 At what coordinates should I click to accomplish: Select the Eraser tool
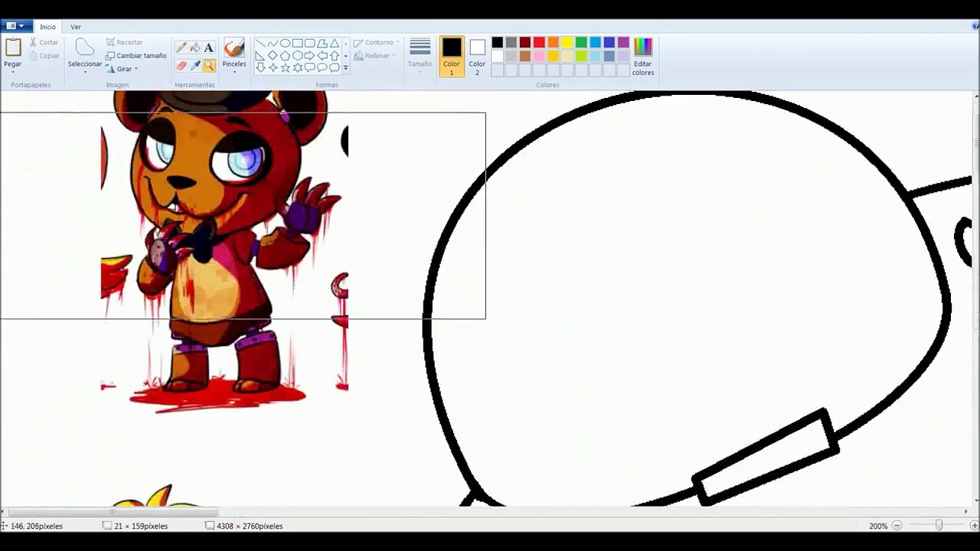(x=181, y=66)
